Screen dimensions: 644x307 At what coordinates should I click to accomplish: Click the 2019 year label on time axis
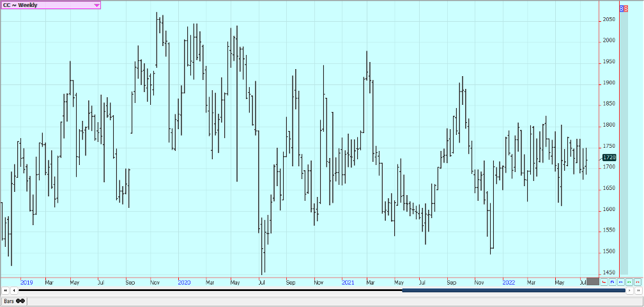[27, 283]
